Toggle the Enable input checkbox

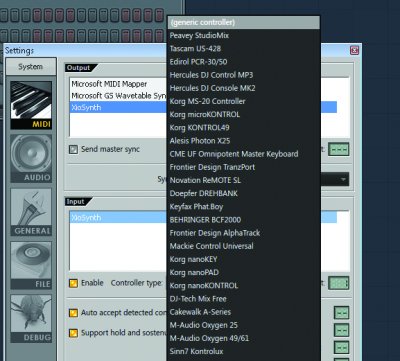click(x=73, y=283)
